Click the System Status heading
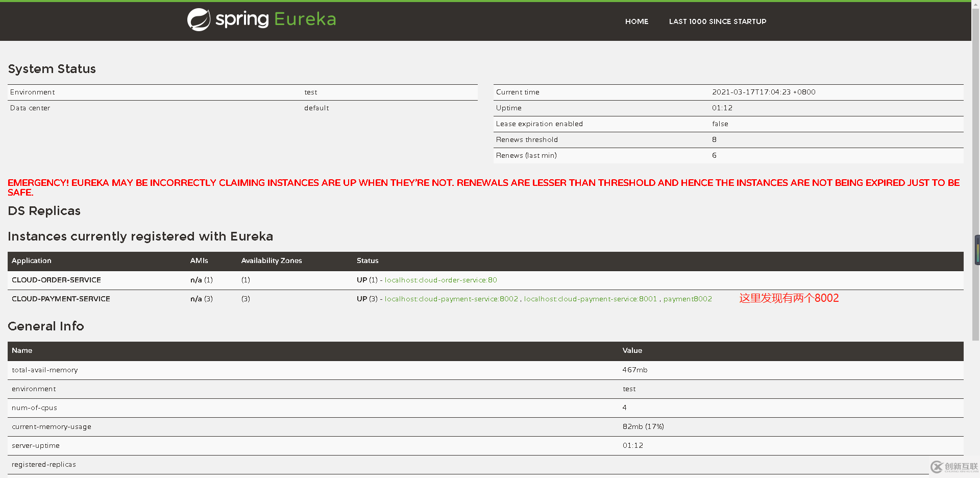The height and width of the screenshot is (478, 980). click(x=52, y=69)
